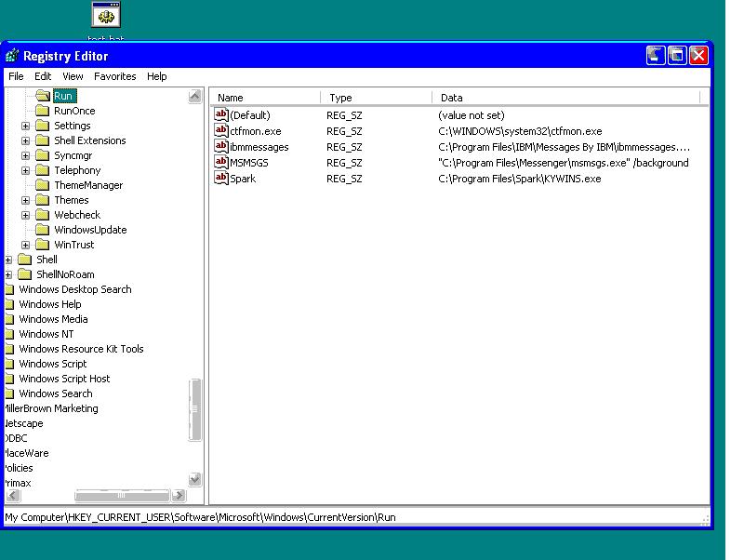
Task: Click the Shell Extensions folder icon
Action: click(x=43, y=140)
